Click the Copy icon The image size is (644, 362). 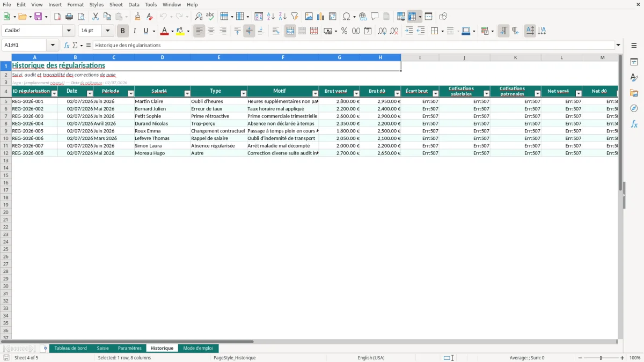107,17
